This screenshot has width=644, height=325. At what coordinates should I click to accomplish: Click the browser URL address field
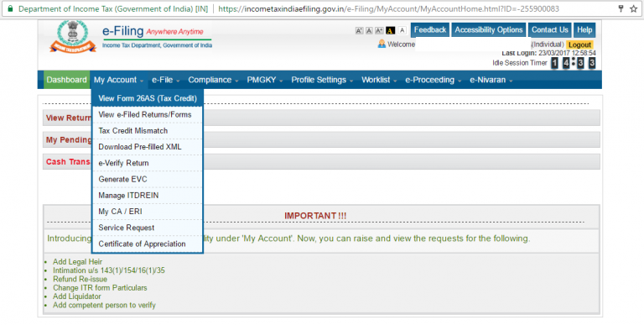click(388, 8)
